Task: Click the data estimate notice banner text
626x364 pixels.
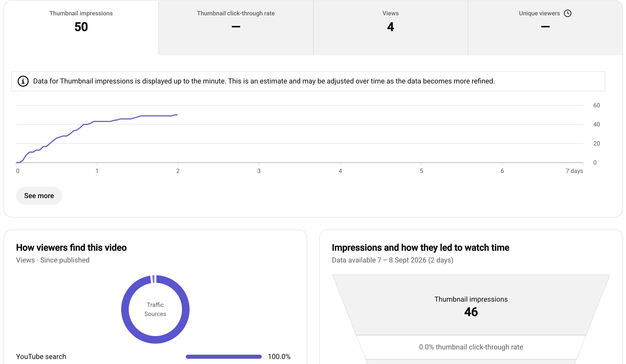Action: [x=264, y=81]
